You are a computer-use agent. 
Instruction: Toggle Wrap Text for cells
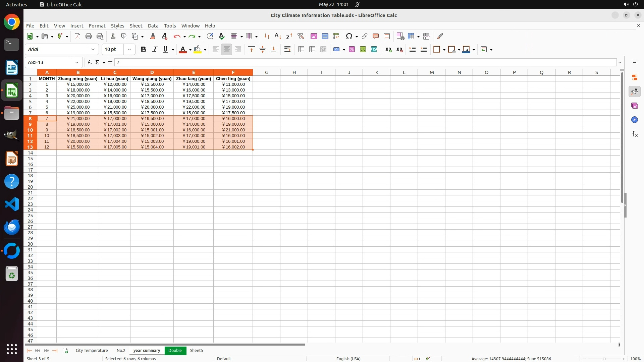[x=287, y=49]
